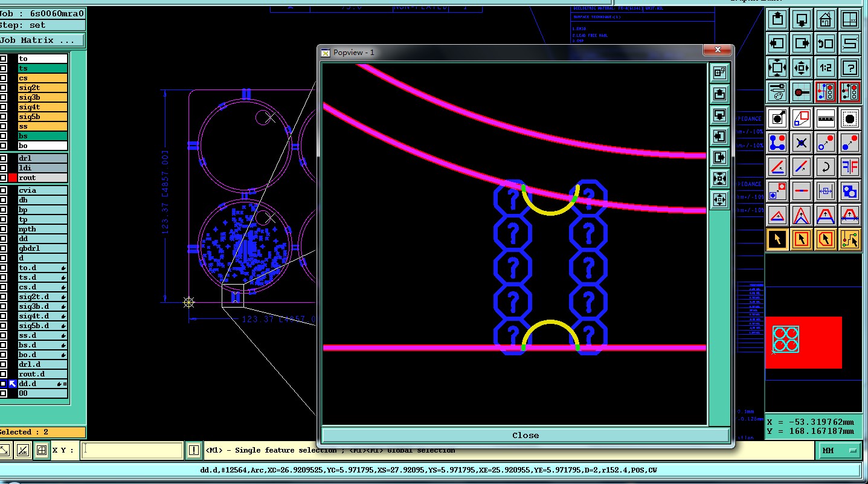868x484 pixels.
Task: Select layer sig2t.d in the layer list
Action: (42, 297)
